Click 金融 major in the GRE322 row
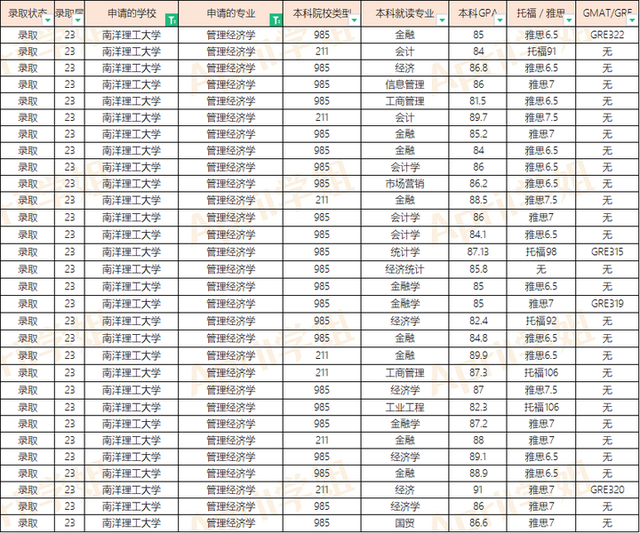 pyautogui.click(x=405, y=35)
